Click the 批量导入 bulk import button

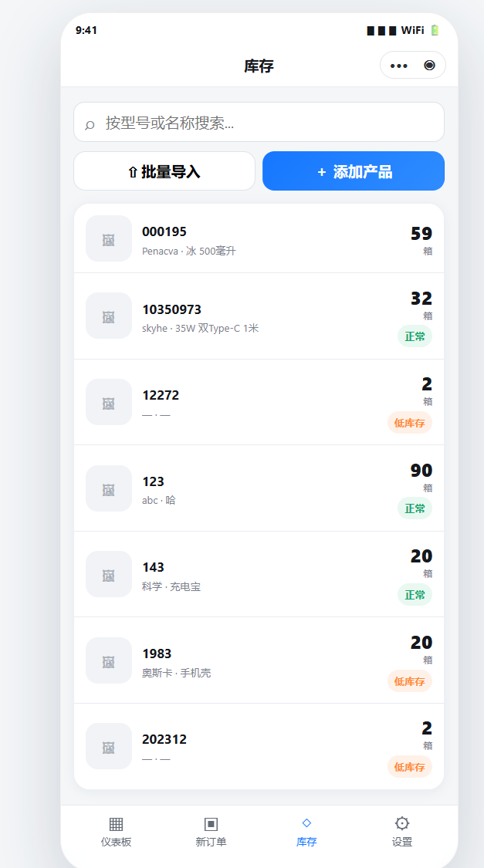pos(164,171)
